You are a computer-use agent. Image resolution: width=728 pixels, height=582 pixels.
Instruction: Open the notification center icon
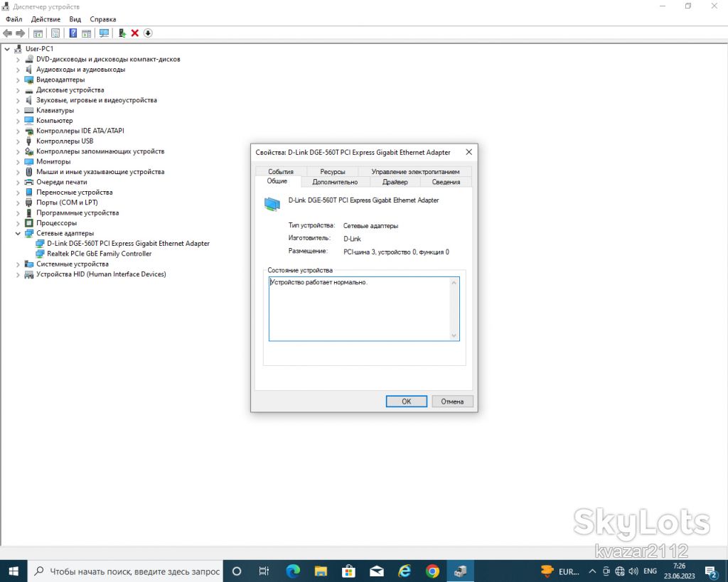(710, 571)
